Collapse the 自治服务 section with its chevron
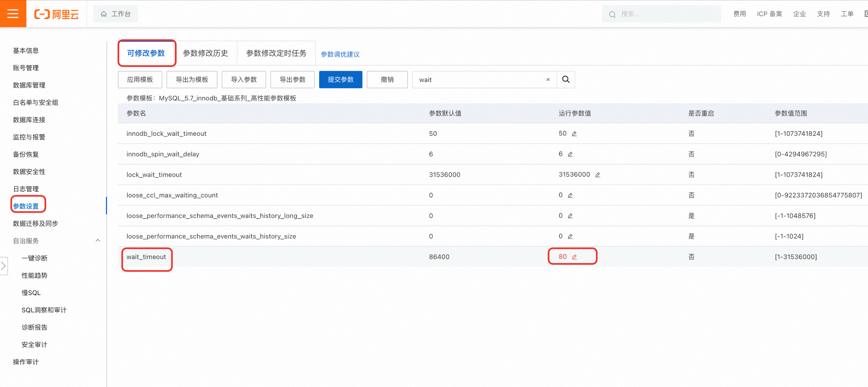 98,241
